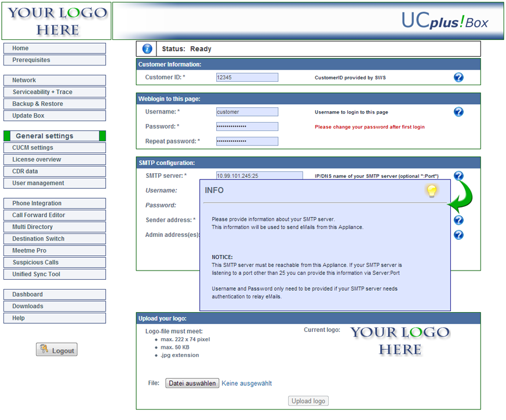Click the Logout button
This screenshot has width=506, height=420.
57,350
